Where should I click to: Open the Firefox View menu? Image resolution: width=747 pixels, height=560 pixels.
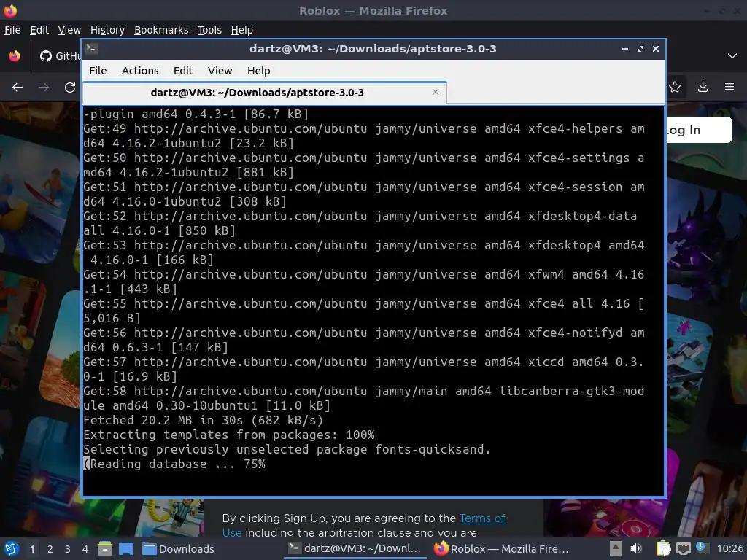69,30
